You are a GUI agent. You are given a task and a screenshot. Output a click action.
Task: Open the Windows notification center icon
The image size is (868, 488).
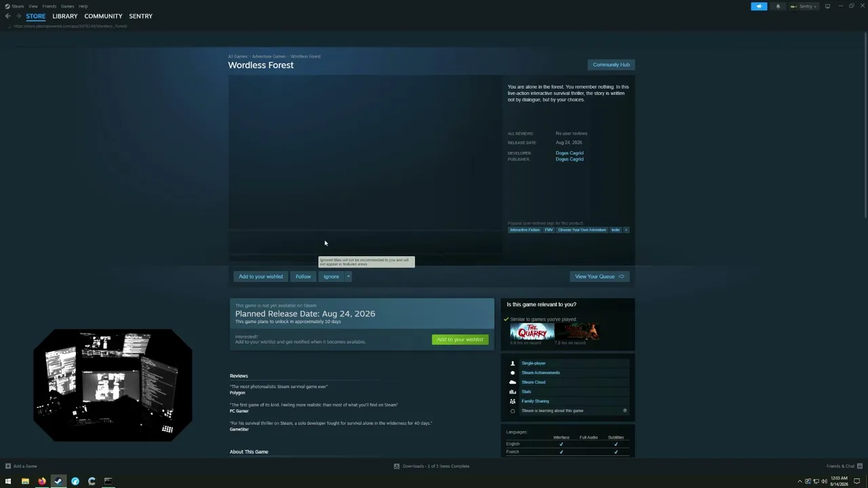[x=857, y=481]
